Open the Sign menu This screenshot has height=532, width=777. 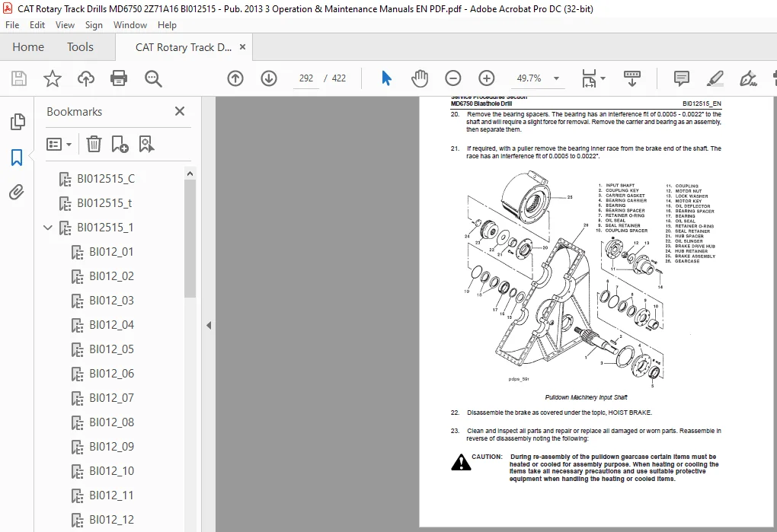[x=94, y=25]
